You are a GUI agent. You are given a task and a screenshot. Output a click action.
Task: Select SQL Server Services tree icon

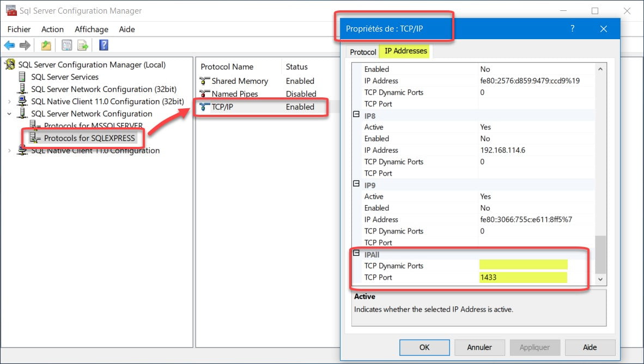22,77
